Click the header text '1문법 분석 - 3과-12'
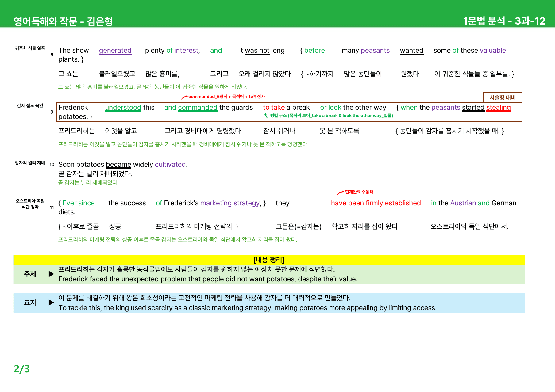 (x=504, y=21)
